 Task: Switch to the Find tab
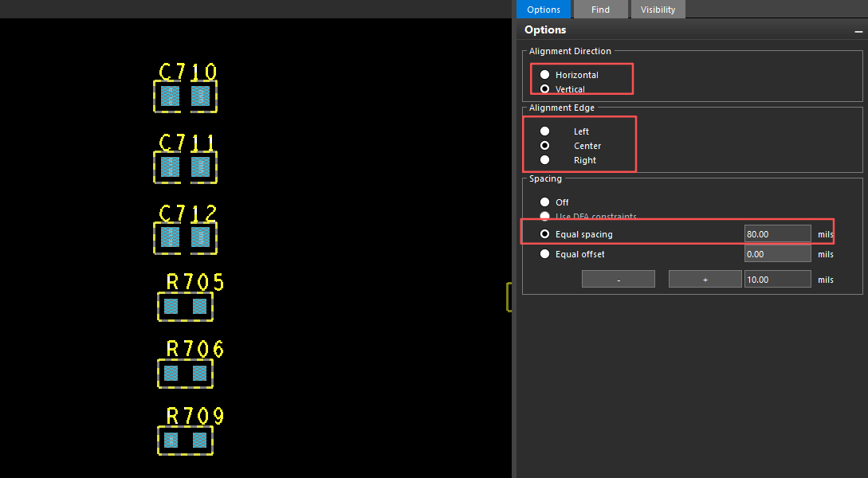(x=601, y=10)
